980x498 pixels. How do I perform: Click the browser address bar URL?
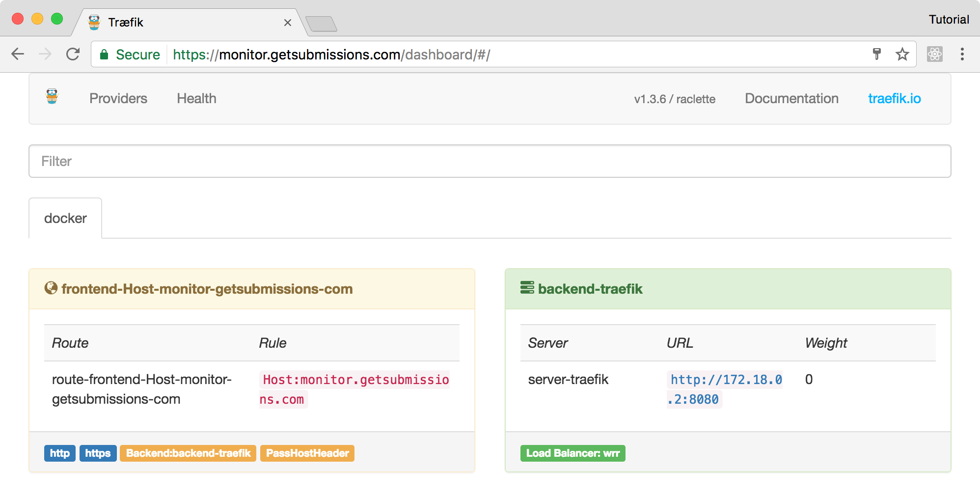tap(331, 55)
